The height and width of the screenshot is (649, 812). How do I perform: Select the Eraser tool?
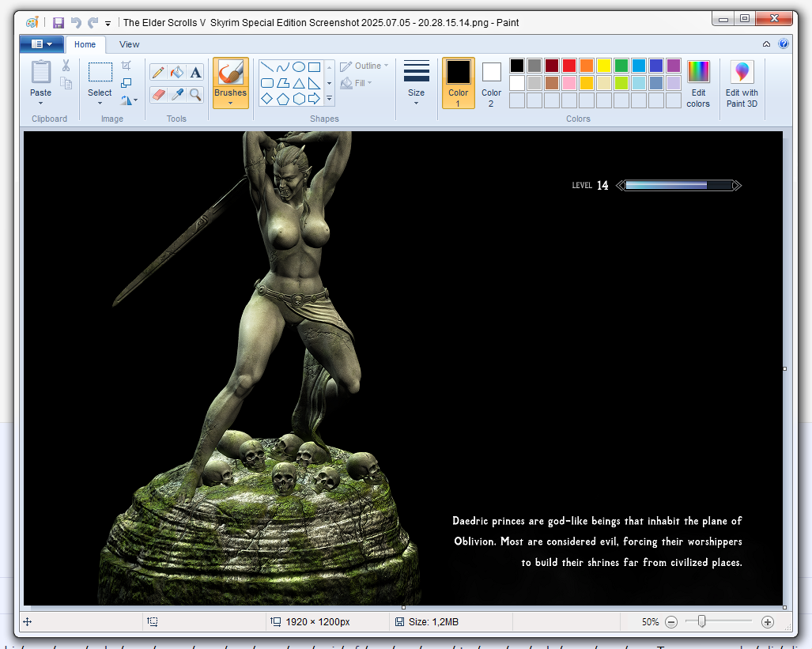[158, 94]
